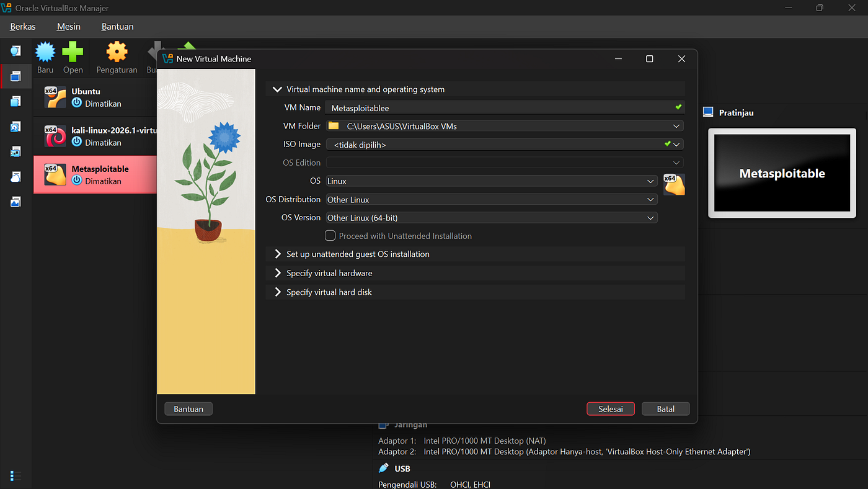This screenshot has height=489, width=868.
Task: Click the tools list icon at sidebar bottom
Action: point(16,476)
